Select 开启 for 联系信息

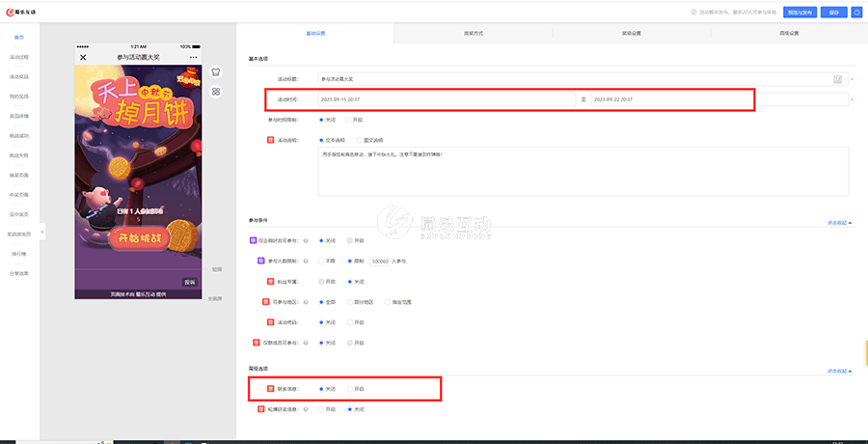350,389
